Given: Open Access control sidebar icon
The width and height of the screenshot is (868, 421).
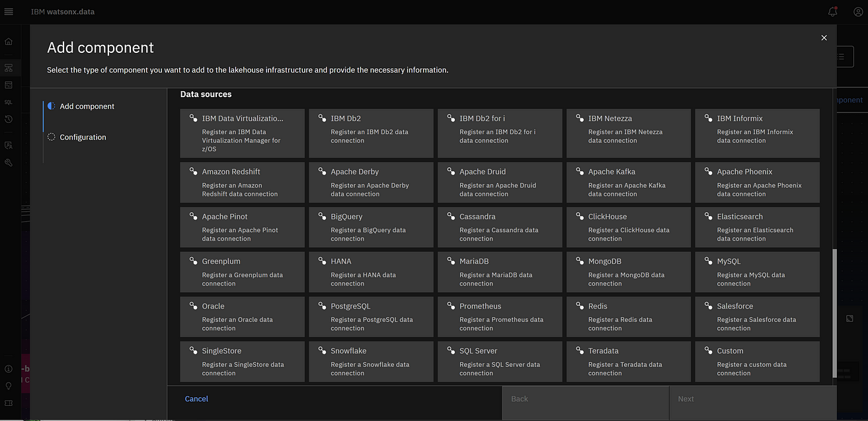Looking at the screenshot, I should click(9, 145).
